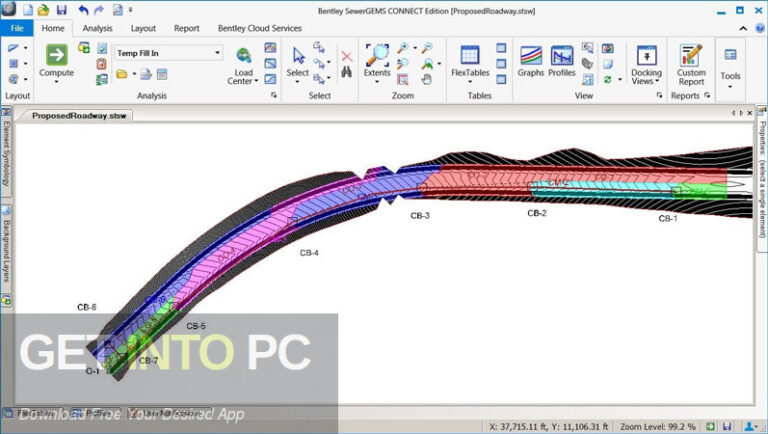Click the Zoom Level 99.2 % status entry
The image size is (768, 434).
tap(658, 427)
